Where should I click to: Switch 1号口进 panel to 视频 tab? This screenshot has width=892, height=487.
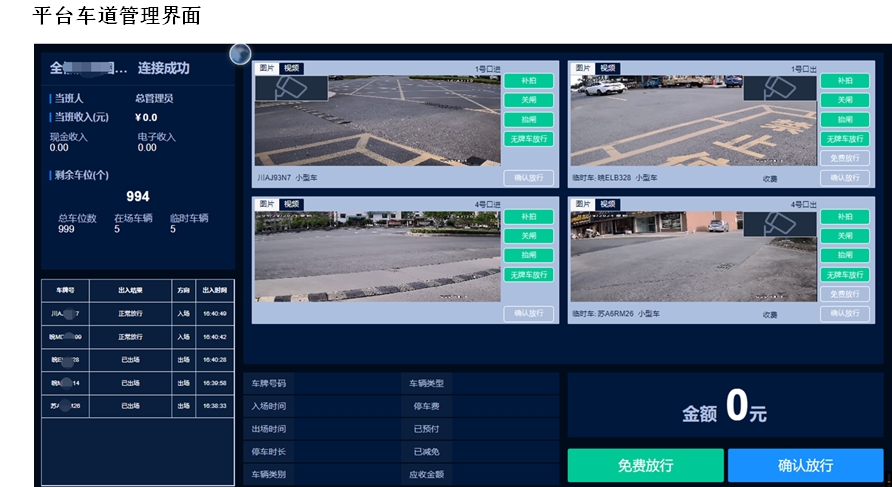(291, 68)
